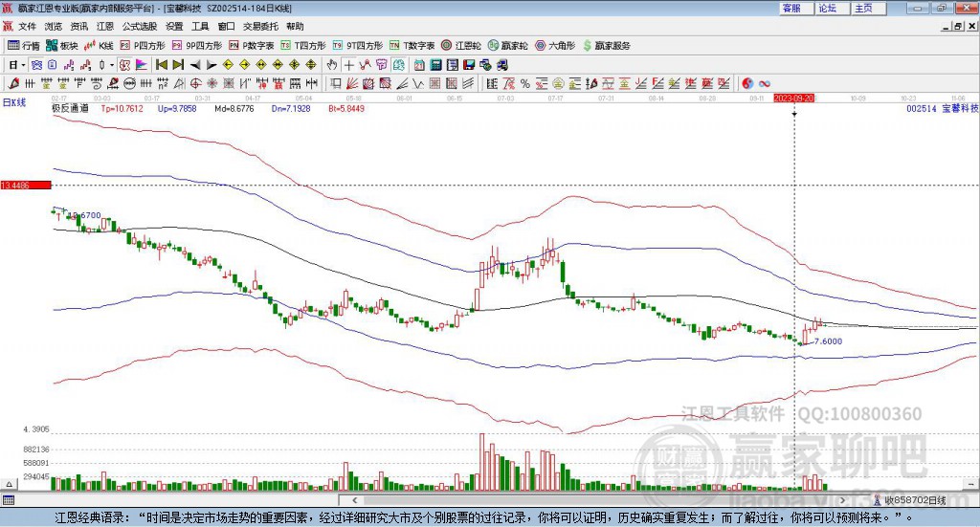Open the 9P四方形 tool
980x527 pixels.
point(197,46)
